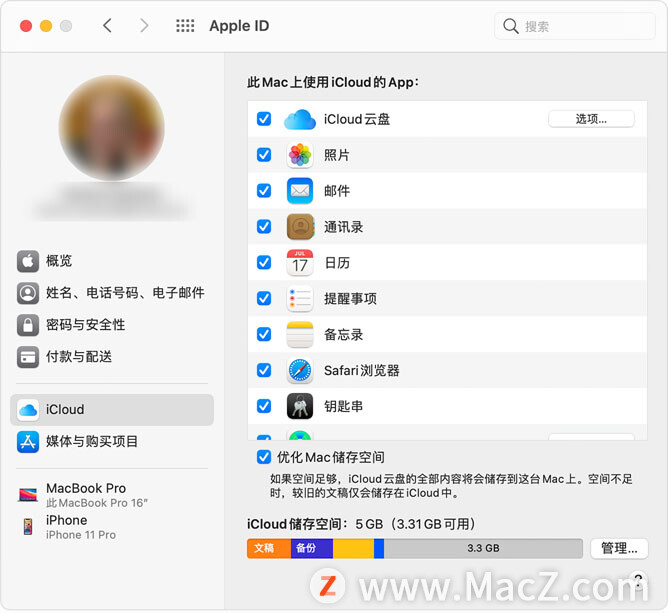
Task: Click the App Store icon beside 媒体与购买项目
Action: (28, 442)
